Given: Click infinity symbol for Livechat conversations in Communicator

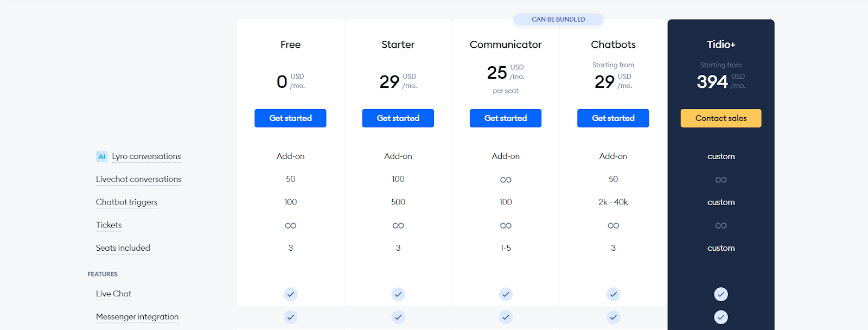Looking at the screenshot, I should (506, 180).
